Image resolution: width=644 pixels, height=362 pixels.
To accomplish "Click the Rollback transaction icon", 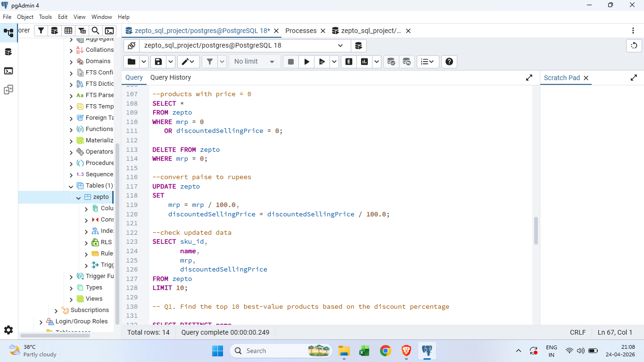I will (406, 62).
